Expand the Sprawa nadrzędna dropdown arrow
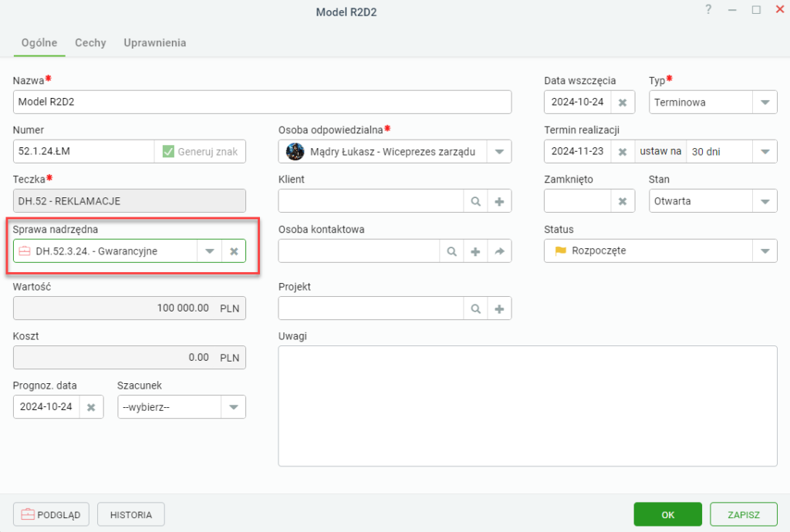The image size is (790, 532). (210, 251)
